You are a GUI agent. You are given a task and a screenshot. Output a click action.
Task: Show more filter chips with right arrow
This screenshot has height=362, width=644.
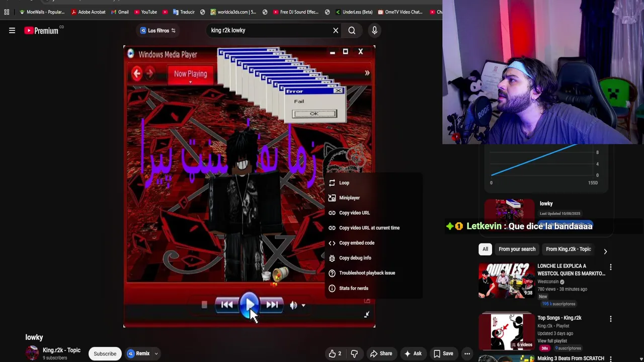(x=605, y=251)
